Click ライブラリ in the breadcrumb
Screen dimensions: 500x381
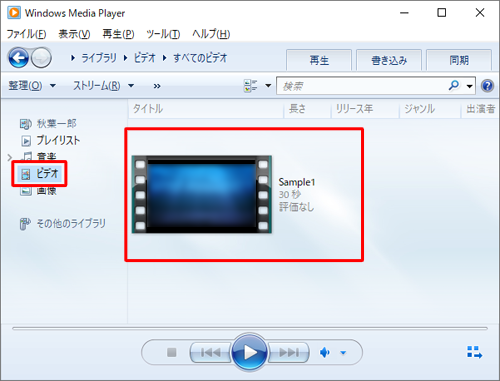99,58
